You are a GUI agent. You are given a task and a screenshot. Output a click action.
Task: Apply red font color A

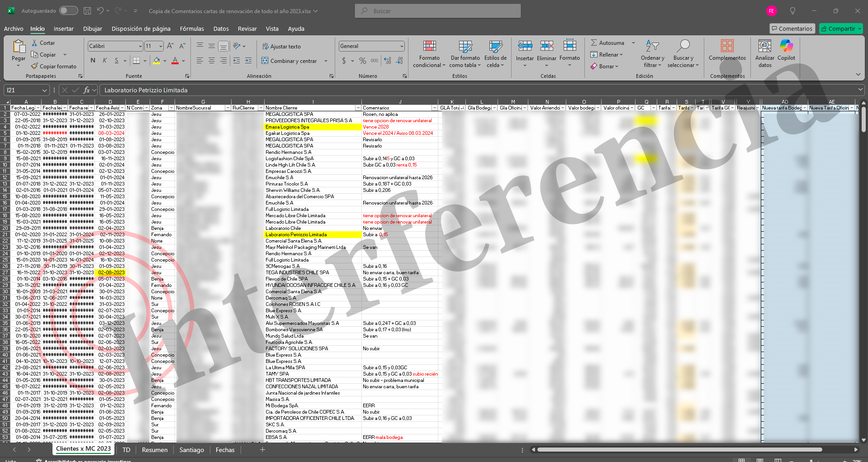click(x=175, y=61)
